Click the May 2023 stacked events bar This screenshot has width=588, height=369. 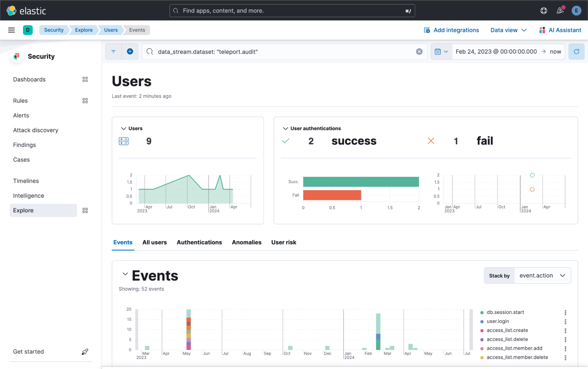click(189, 330)
